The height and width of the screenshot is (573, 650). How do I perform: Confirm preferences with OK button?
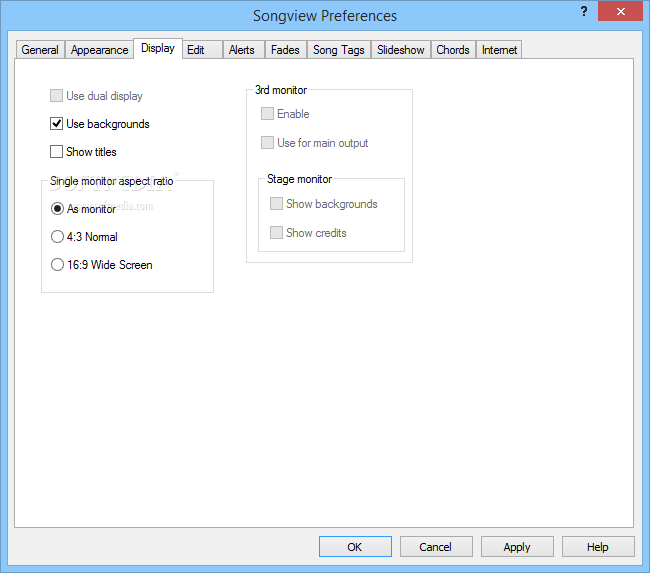coord(355,546)
